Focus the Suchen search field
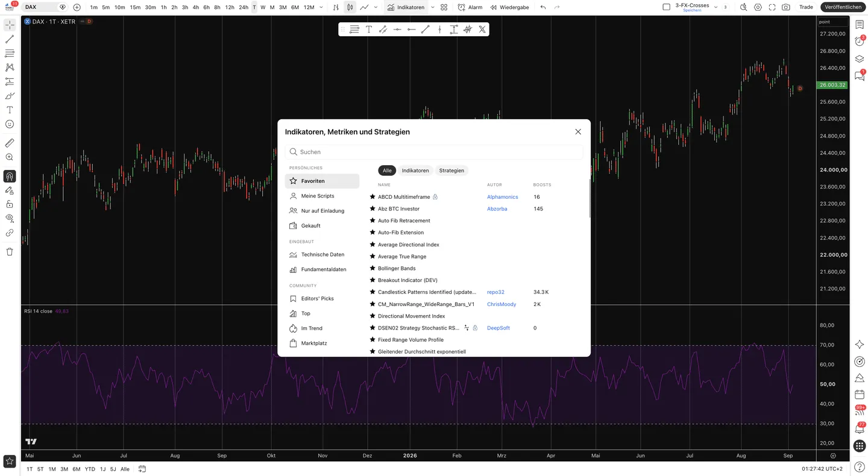This screenshot has width=868, height=476. pos(434,152)
